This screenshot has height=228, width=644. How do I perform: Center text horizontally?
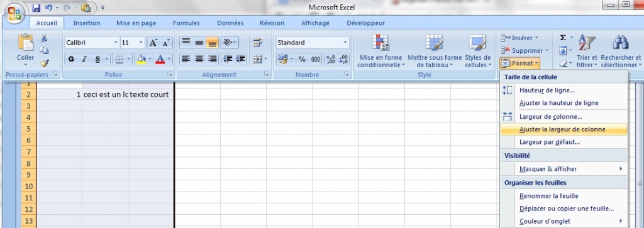click(x=199, y=59)
